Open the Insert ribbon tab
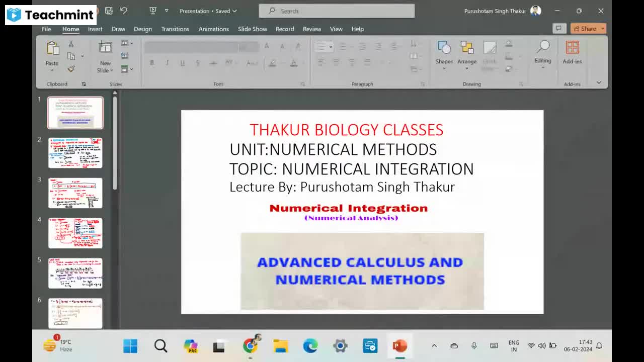 click(95, 29)
